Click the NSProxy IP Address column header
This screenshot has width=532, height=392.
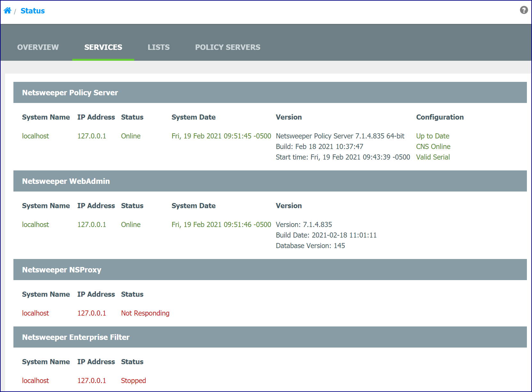coord(96,294)
